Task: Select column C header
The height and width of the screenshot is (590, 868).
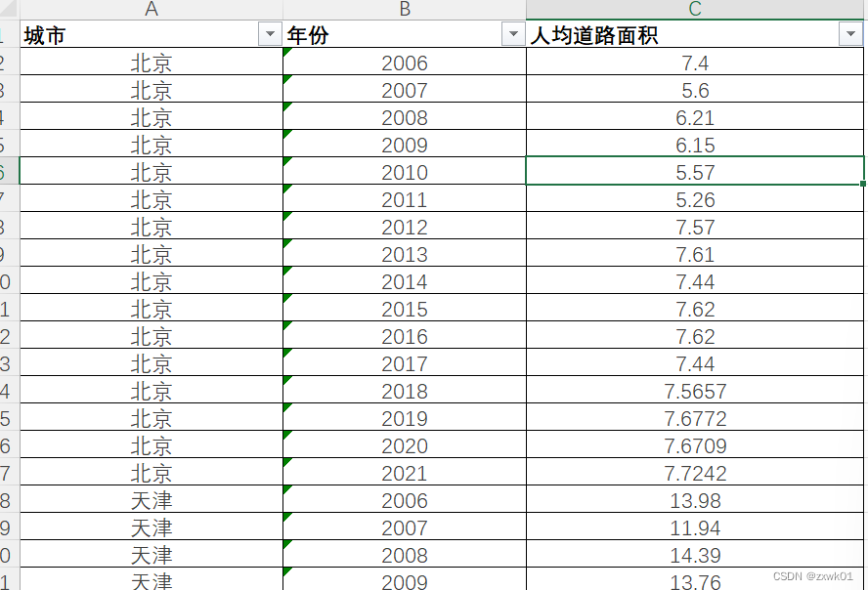Action: click(695, 10)
